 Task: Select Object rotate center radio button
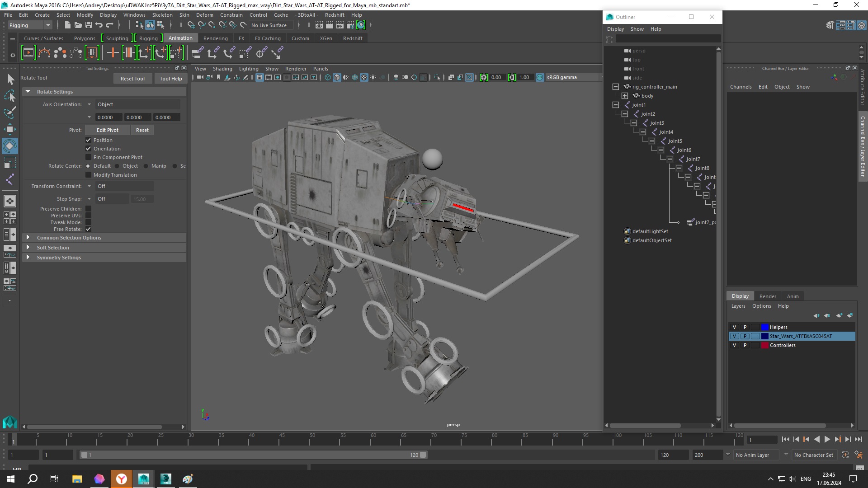point(117,166)
